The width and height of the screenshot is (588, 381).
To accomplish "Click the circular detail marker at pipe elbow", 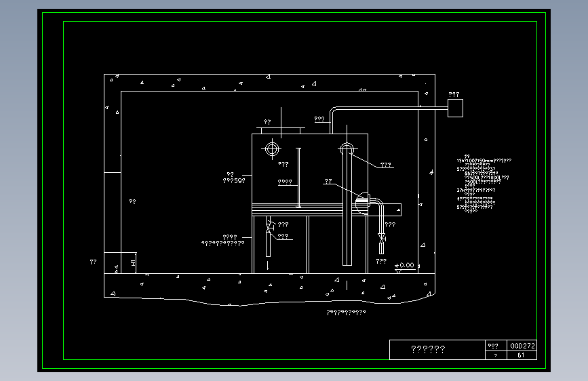I will pyautogui.click(x=363, y=203).
